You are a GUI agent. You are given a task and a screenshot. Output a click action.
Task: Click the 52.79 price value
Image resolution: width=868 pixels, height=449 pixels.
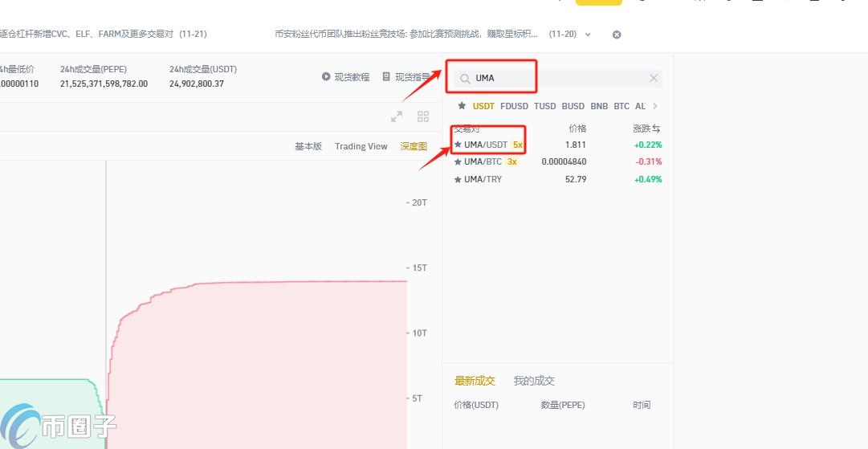coord(576,179)
